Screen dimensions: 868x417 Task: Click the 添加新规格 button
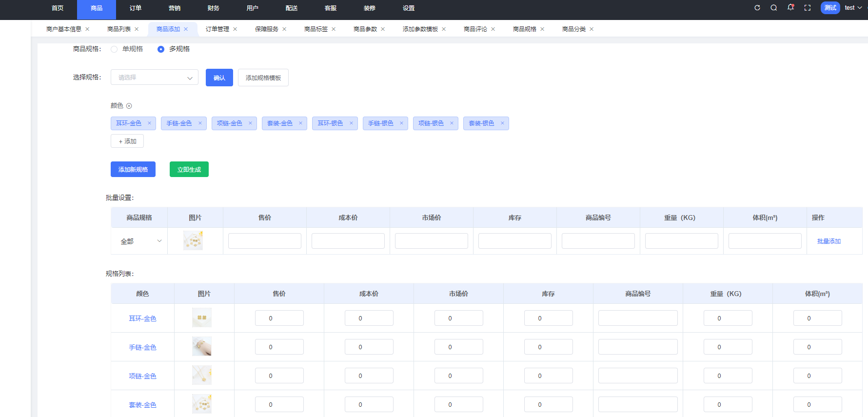coord(133,169)
